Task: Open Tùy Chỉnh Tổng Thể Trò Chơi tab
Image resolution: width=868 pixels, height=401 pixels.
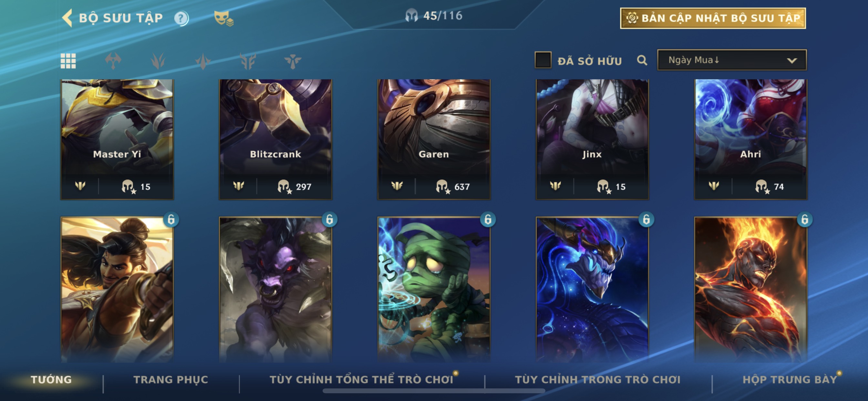Action: [361, 380]
